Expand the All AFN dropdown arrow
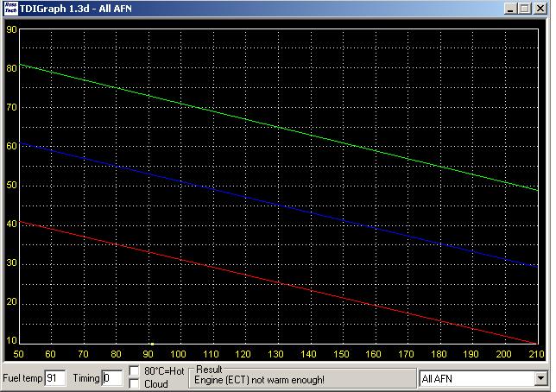 point(540,378)
